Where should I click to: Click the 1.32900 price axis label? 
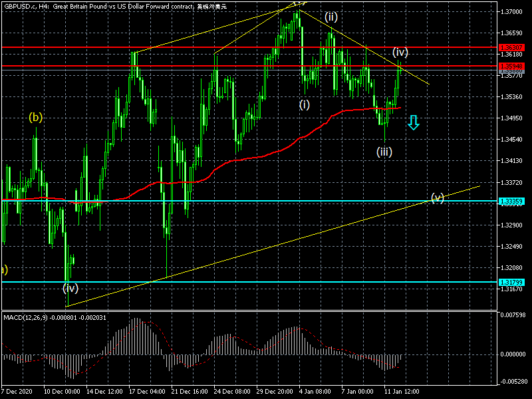[x=511, y=225]
